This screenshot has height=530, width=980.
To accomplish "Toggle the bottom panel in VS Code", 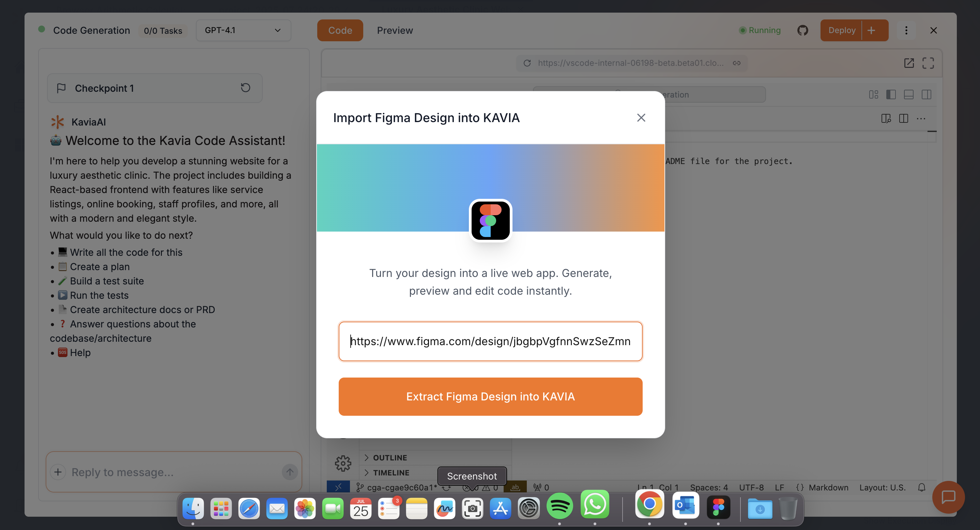I will click(908, 94).
